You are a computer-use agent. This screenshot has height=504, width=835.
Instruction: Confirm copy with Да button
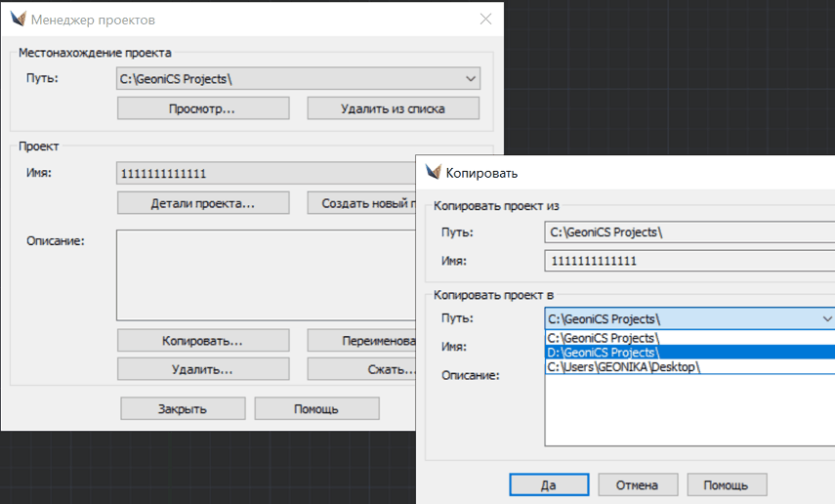(x=549, y=484)
